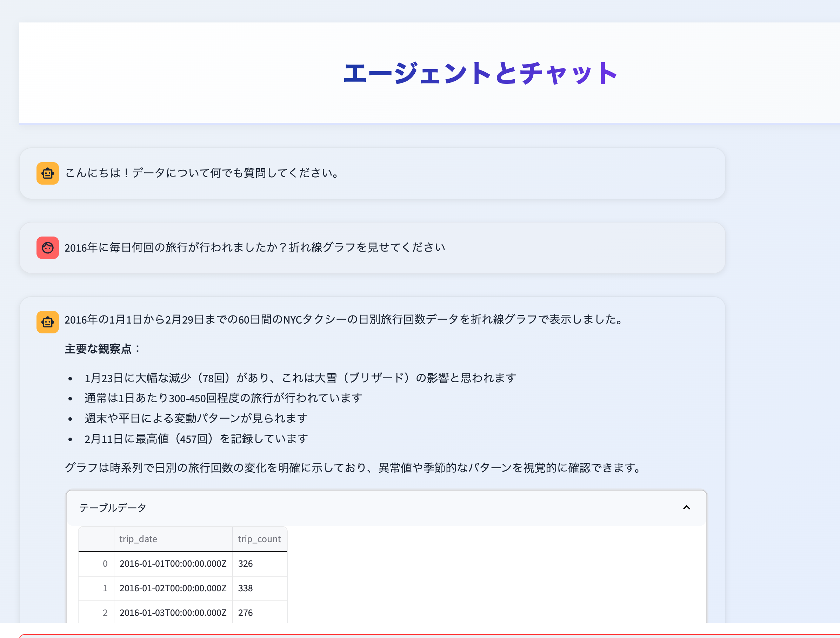
Task: Toggle the table visibility with the up arrow
Action: coord(687,508)
